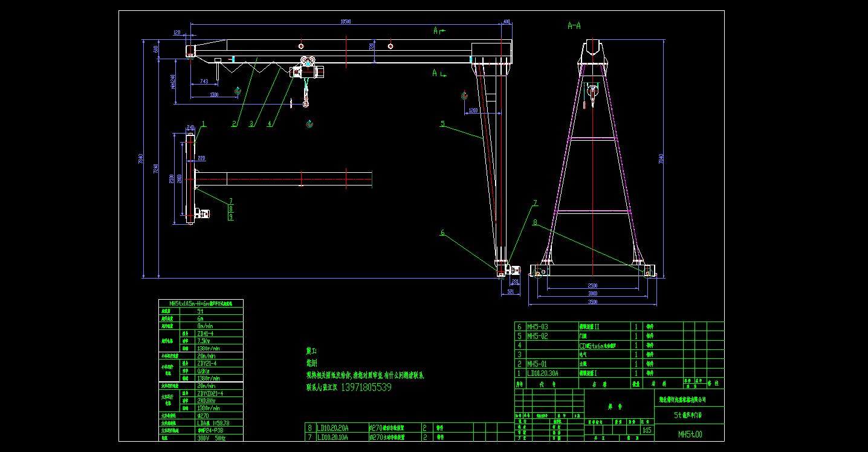
Task: Select the LD10.20.30A part code cell
Action: tap(543, 373)
